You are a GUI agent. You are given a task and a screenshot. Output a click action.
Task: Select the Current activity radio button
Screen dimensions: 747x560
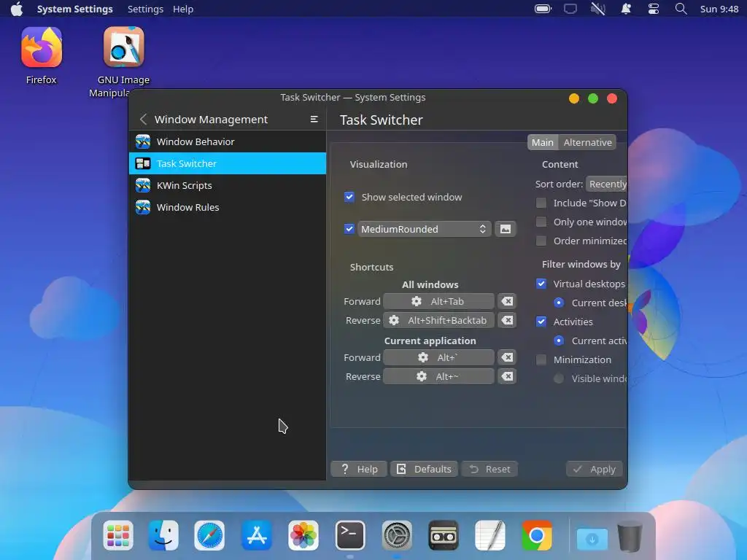point(559,341)
